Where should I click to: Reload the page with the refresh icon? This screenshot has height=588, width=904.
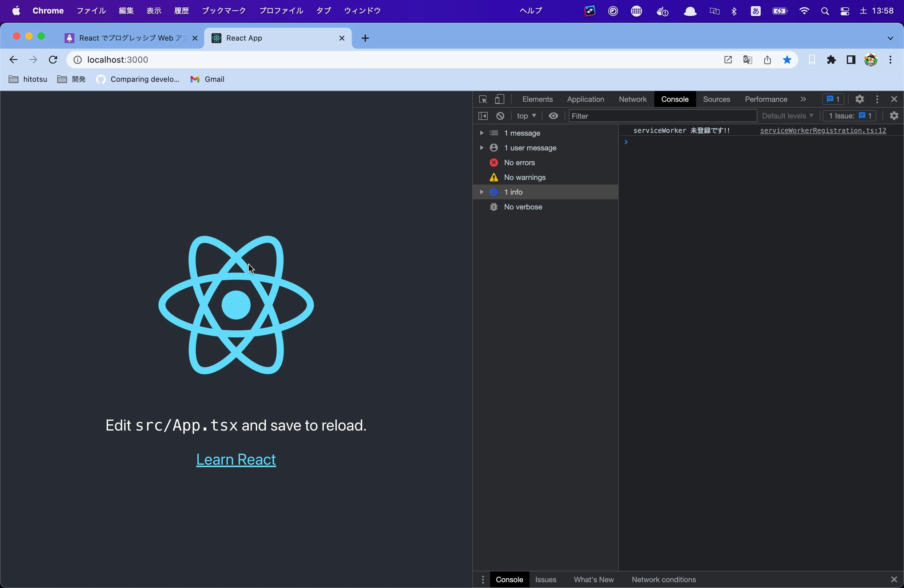53,60
